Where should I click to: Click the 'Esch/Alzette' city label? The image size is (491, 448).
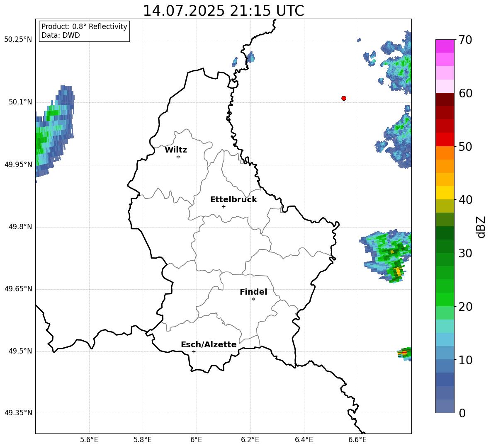pos(209,344)
